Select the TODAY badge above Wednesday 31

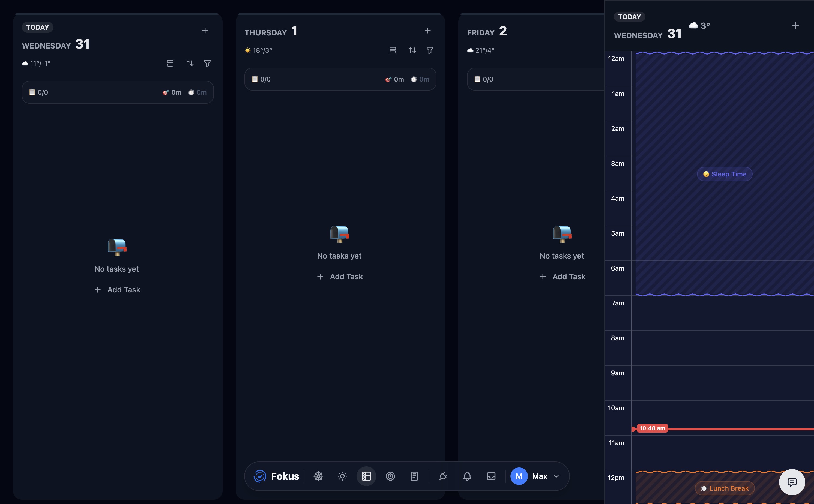point(37,27)
